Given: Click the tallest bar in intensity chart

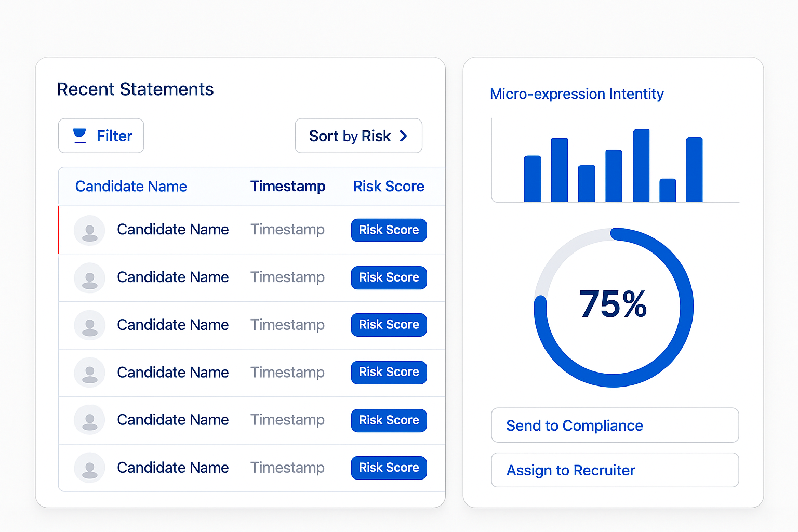Looking at the screenshot, I should point(641,165).
